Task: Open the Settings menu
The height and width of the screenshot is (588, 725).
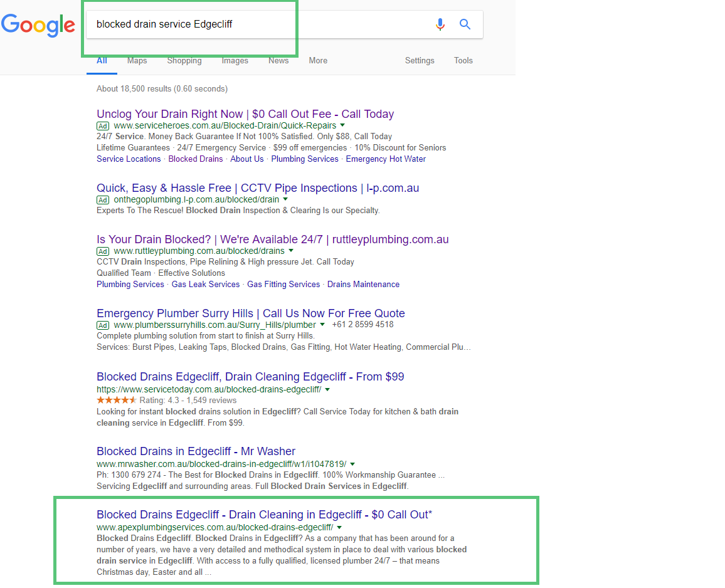Action: pyautogui.click(x=420, y=61)
